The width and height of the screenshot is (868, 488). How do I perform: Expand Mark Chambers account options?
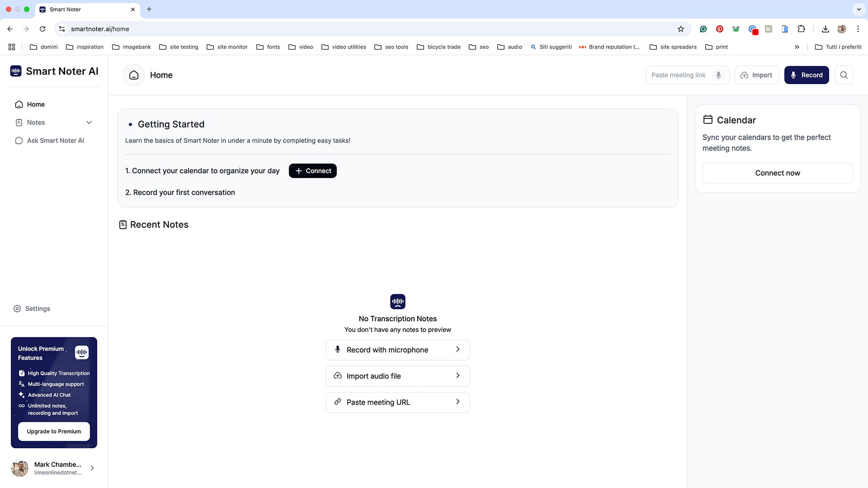tap(92, 468)
